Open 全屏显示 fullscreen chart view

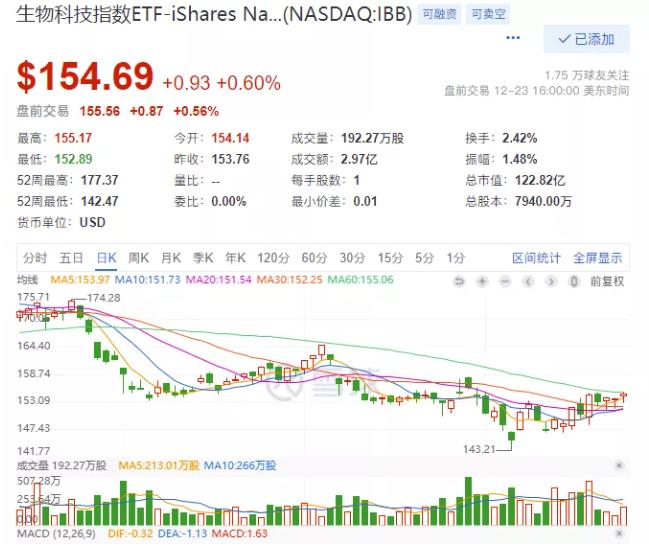[x=597, y=257]
